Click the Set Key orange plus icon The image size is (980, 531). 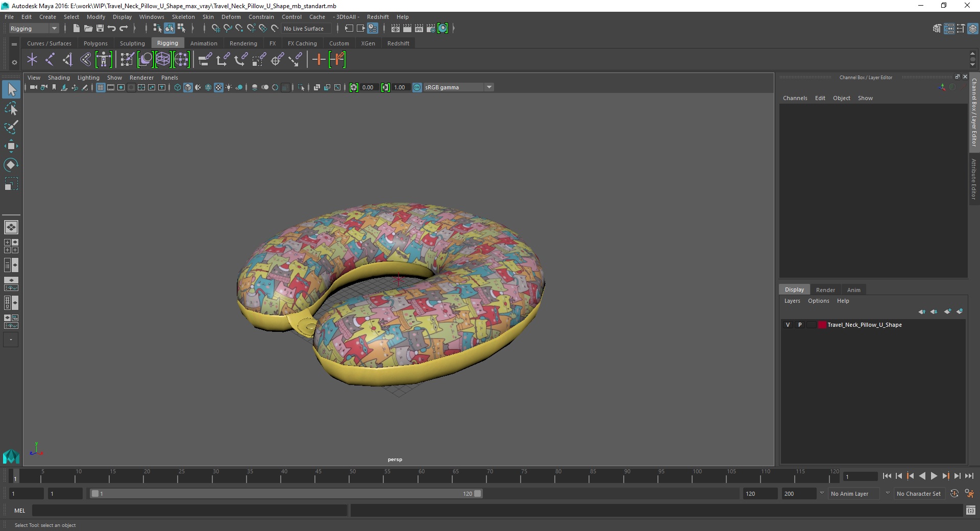click(x=318, y=60)
